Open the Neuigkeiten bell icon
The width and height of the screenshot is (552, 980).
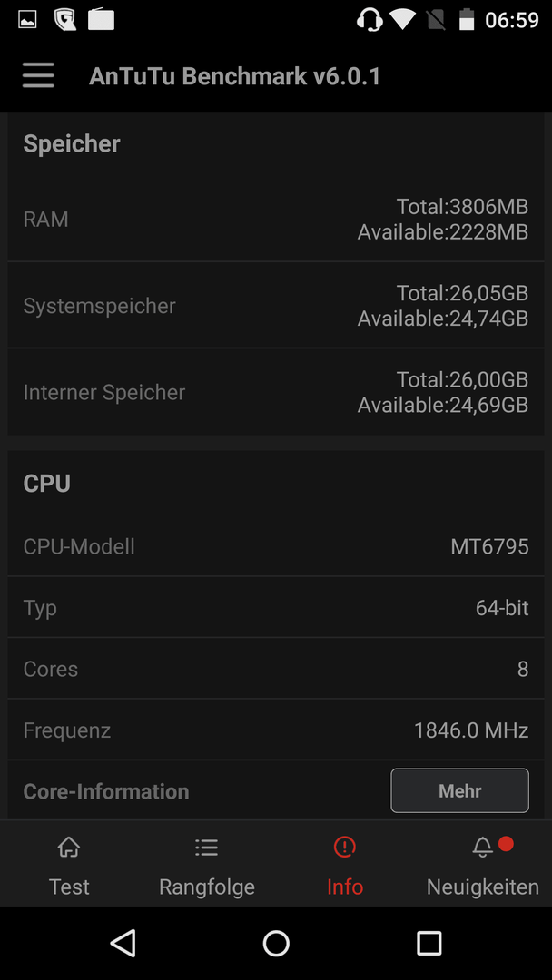click(x=483, y=848)
